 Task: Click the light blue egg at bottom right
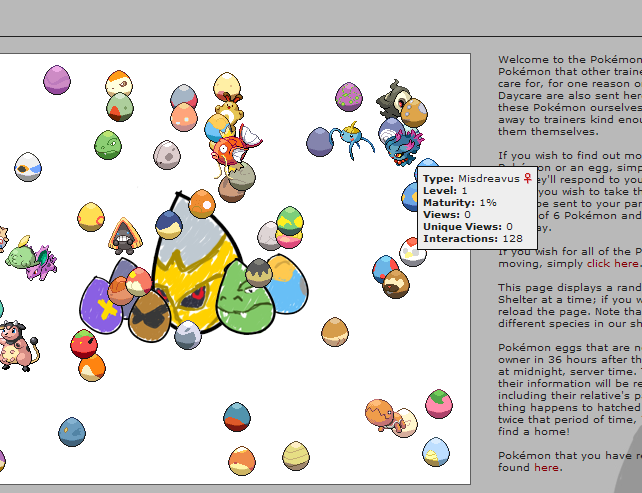click(x=436, y=452)
